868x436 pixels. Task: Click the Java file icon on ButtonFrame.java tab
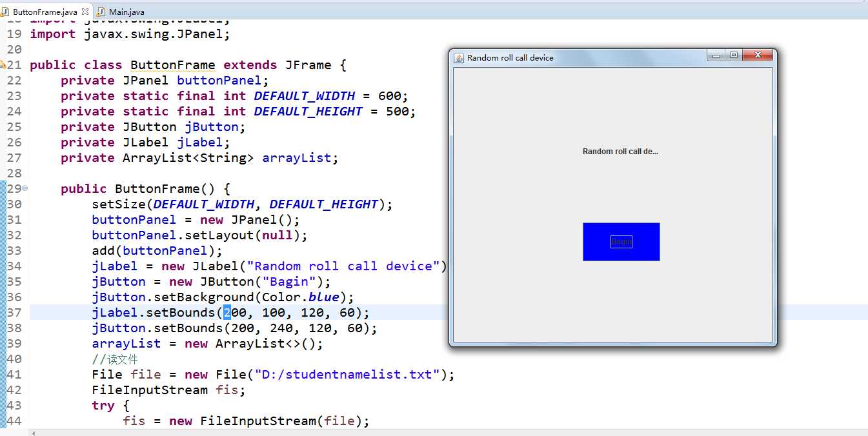[x=5, y=12]
